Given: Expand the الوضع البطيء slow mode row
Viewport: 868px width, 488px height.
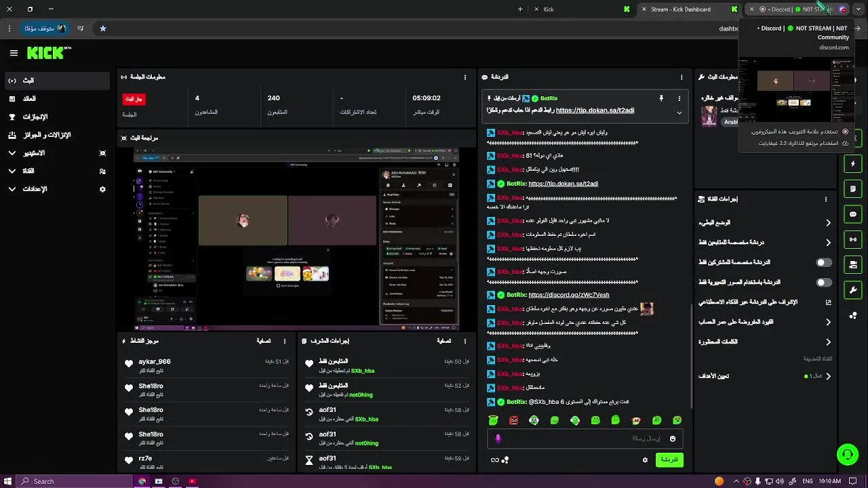Looking at the screenshot, I should (765, 222).
